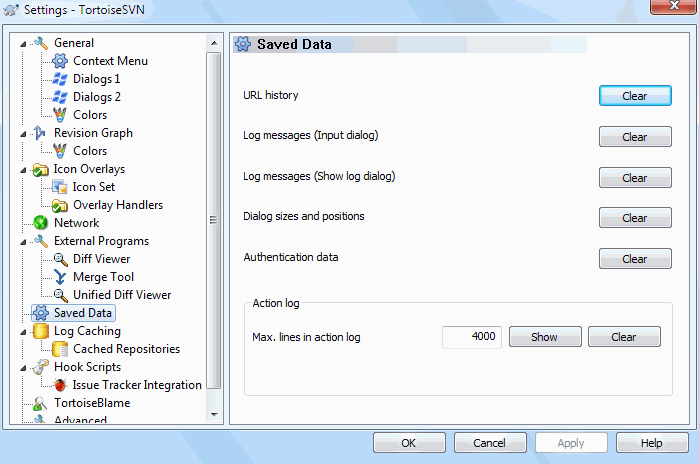Click the Cached Repositories icon

click(60, 349)
